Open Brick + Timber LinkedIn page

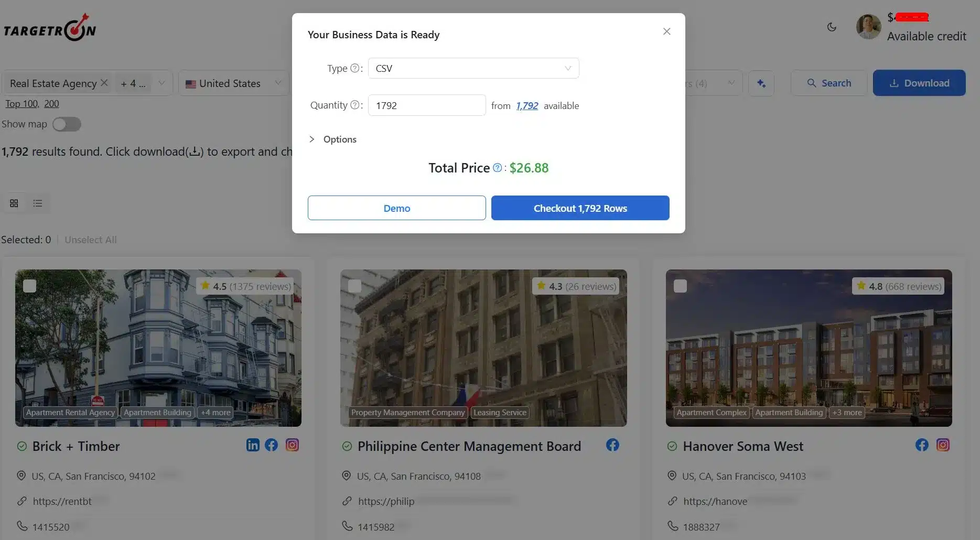[253, 445]
